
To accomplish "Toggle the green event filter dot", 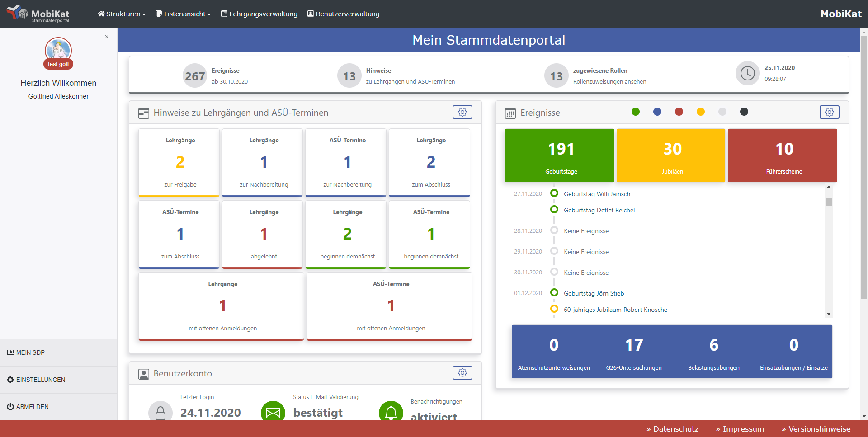I will point(636,112).
